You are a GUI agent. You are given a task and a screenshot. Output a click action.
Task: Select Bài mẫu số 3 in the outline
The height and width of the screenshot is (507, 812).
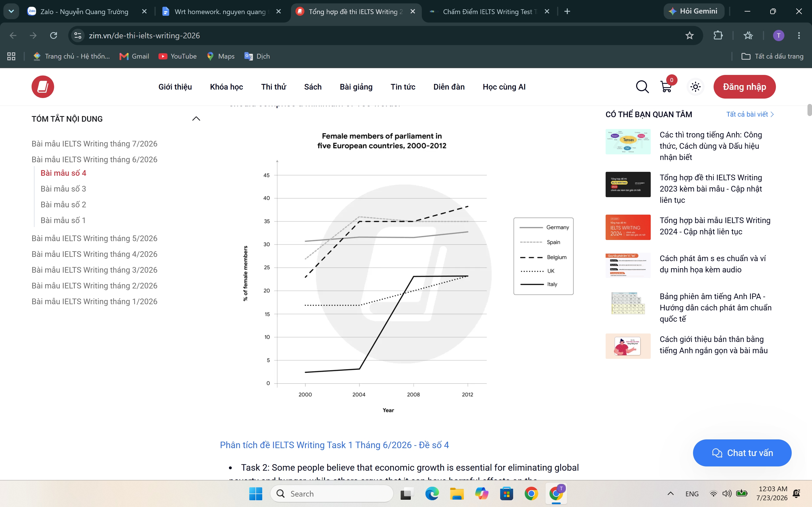[x=63, y=189]
